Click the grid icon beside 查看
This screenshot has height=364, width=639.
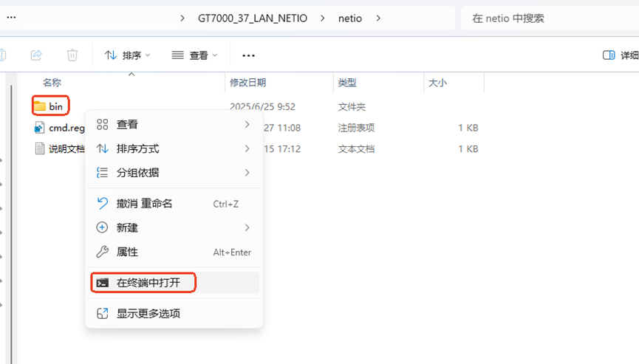[x=102, y=124]
